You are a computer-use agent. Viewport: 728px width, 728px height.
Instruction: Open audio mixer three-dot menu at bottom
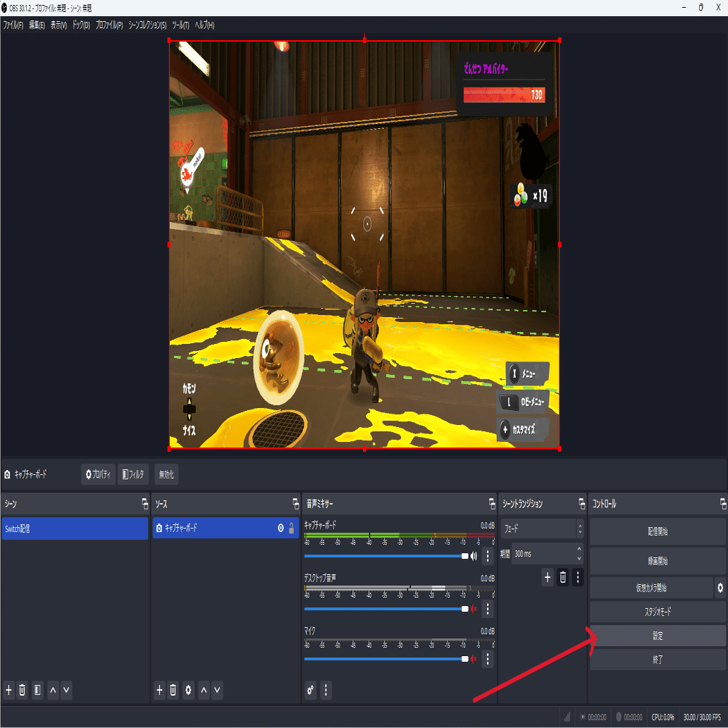[x=326, y=690]
